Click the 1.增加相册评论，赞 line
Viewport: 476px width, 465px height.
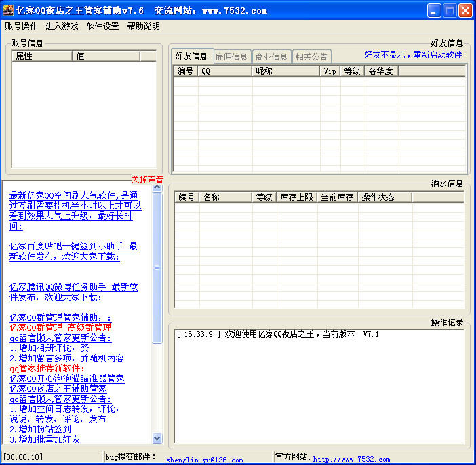(49, 348)
